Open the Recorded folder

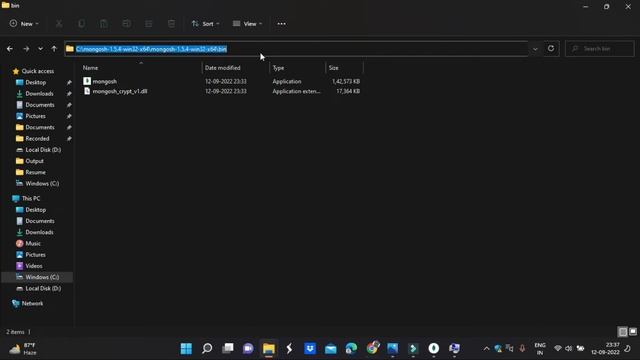37,138
